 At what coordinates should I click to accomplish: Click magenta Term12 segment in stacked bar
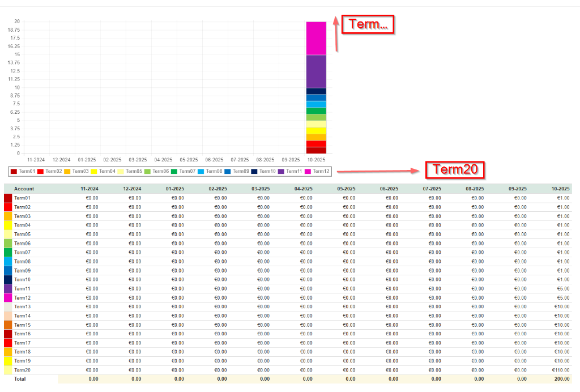(316, 38)
